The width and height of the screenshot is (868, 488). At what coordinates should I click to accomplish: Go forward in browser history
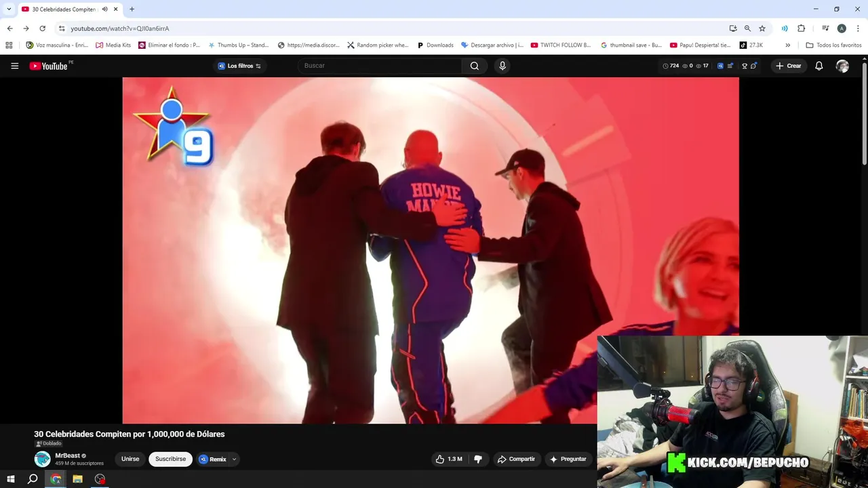tap(26, 28)
